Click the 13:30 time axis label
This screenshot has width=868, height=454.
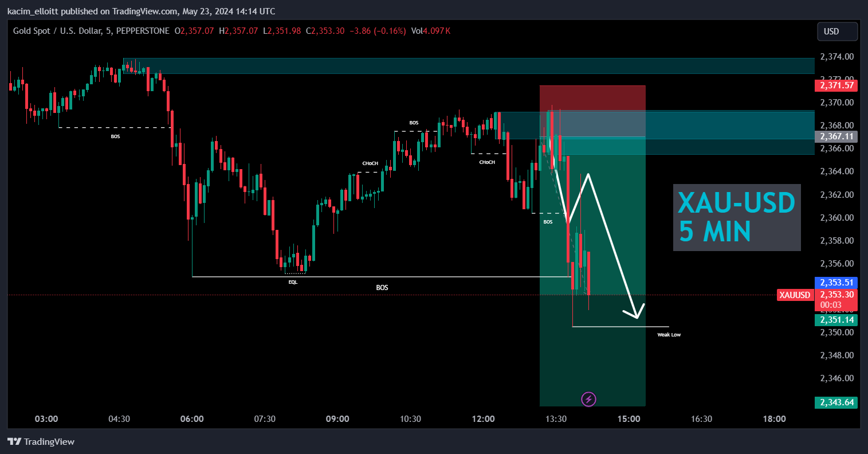tap(556, 419)
